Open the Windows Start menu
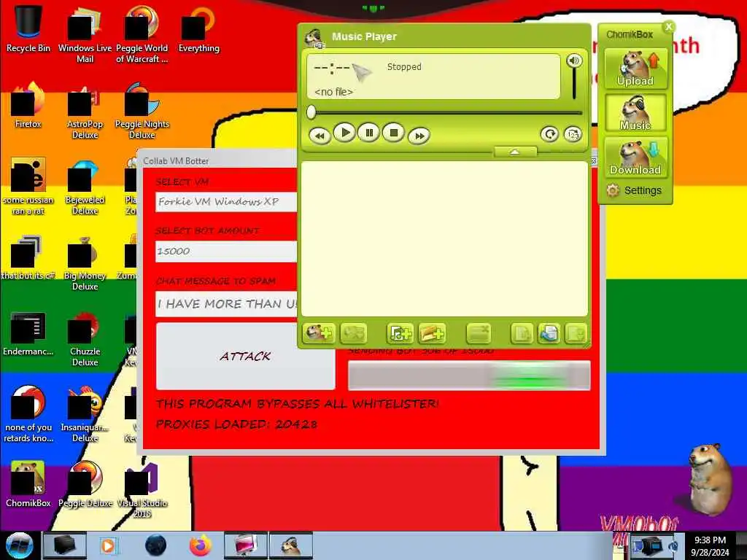This screenshot has height=560, width=747. point(19,545)
